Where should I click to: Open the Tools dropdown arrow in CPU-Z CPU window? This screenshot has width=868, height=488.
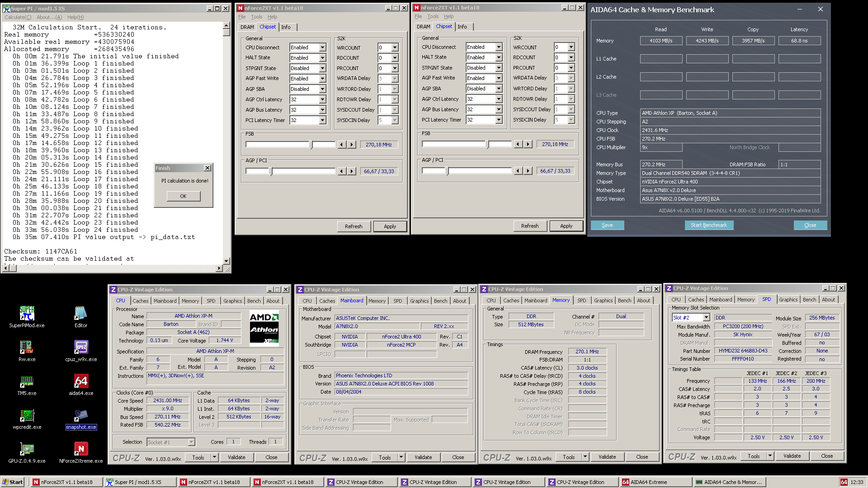(x=214, y=457)
